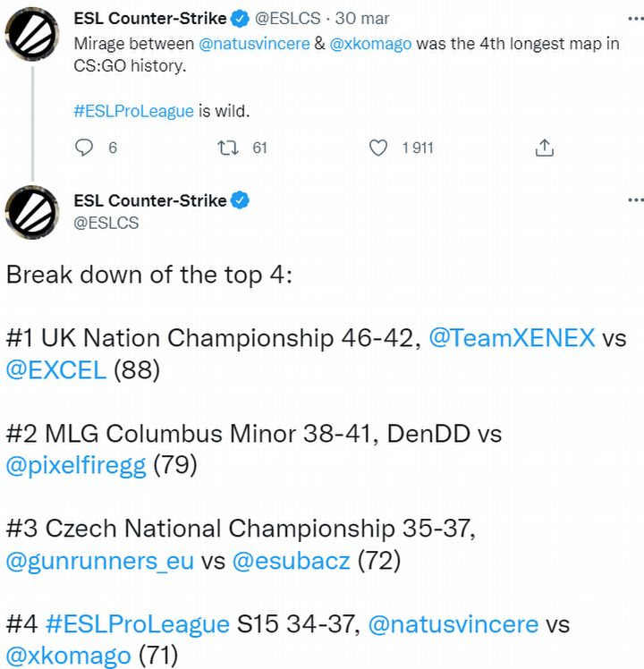Go to @gunrunners_eu profile
644x669 pixels.
click(100, 561)
